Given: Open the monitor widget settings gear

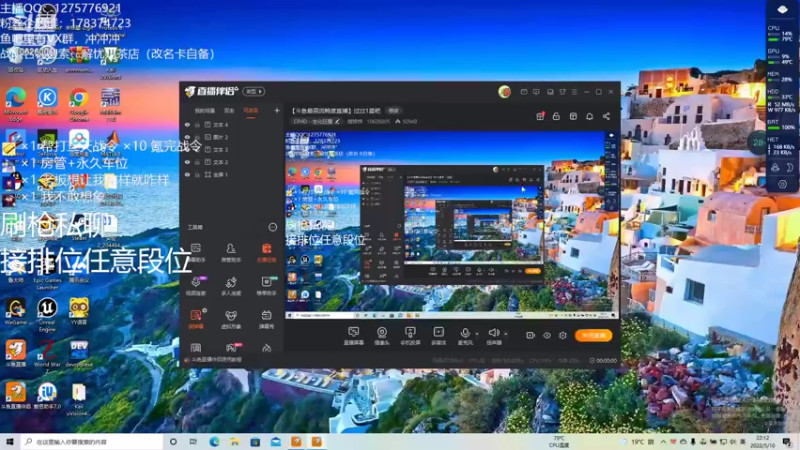Looking at the screenshot, I should click(x=782, y=184).
